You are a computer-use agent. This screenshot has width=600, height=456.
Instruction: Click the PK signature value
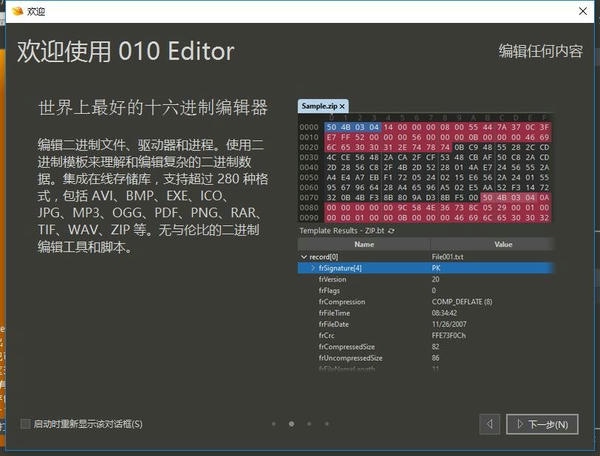tap(436, 268)
